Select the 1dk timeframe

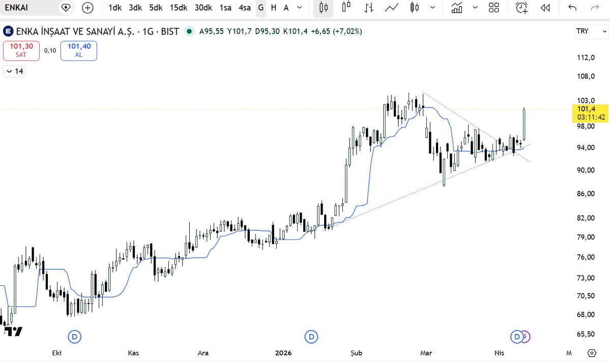tap(115, 8)
